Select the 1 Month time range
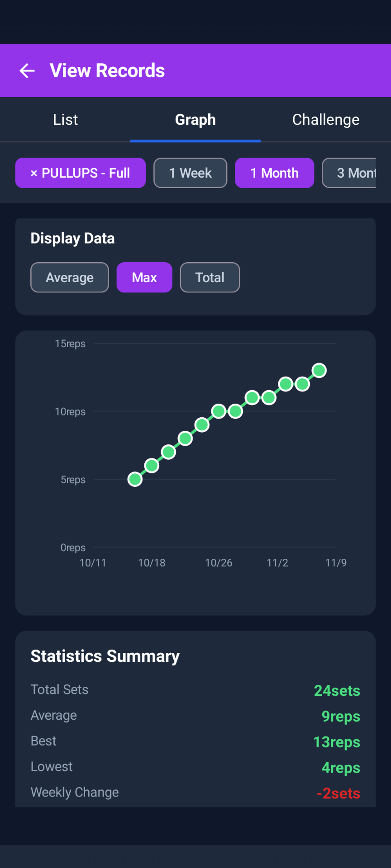 [274, 173]
